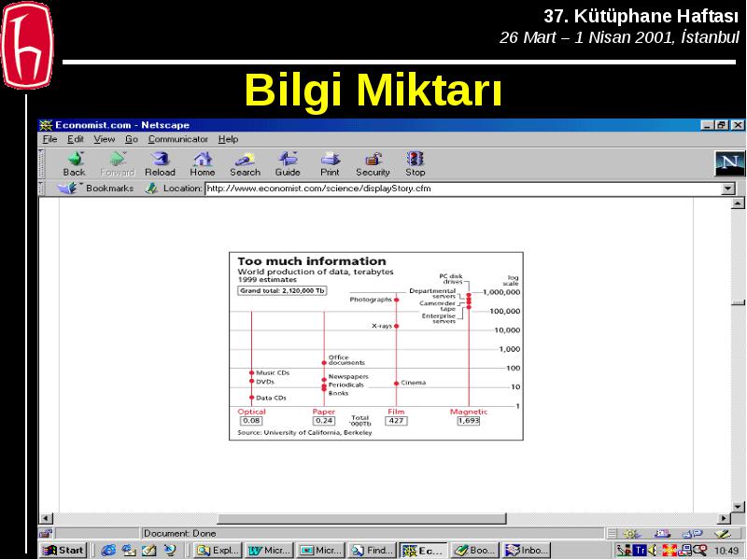This screenshot has height=560, width=747.
Task: Click the Tr language indicator in tray
Action: coord(640,551)
